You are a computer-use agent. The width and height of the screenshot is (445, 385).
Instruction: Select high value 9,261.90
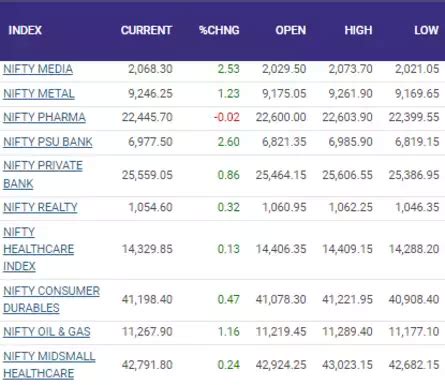point(351,94)
